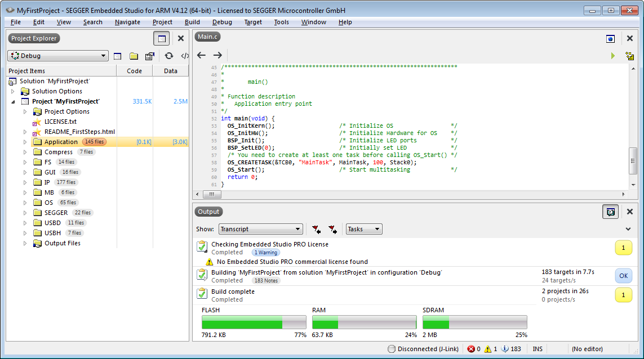Click the Output panel dock icon
Screen dimensions: 644x359
pyautogui.click(x=611, y=212)
